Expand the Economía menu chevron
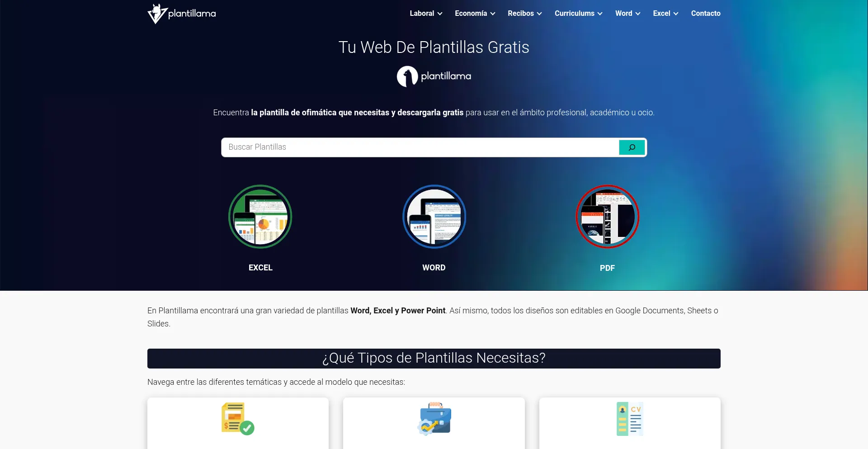 coord(493,14)
